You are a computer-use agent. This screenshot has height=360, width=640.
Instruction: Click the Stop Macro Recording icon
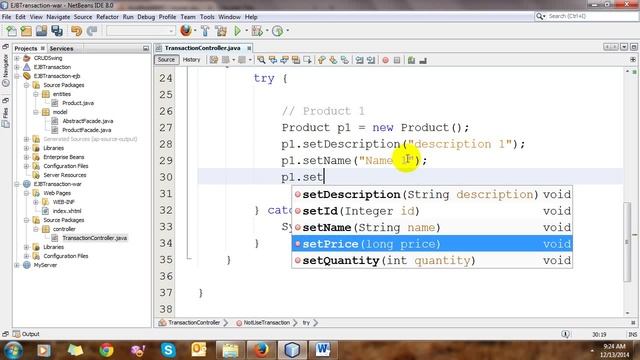(x=397, y=60)
